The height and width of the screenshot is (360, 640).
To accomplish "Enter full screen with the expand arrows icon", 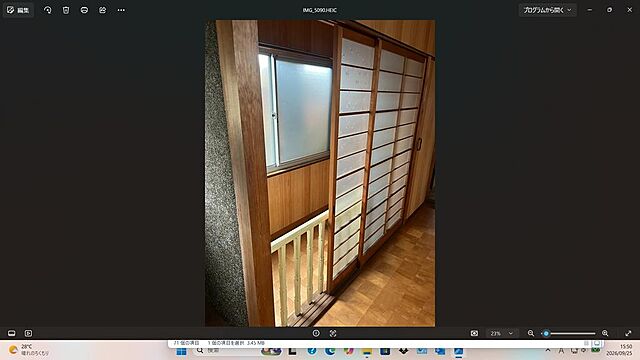I will [628, 333].
